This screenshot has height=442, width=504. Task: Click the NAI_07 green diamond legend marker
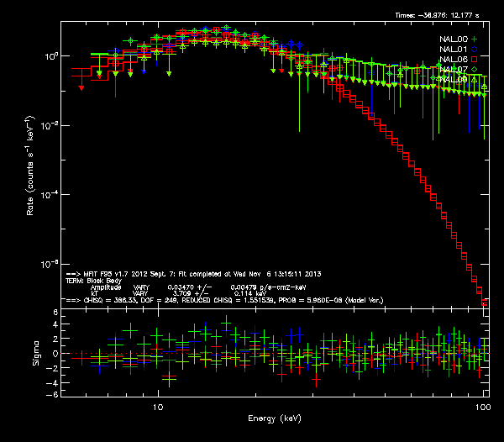[x=475, y=69]
